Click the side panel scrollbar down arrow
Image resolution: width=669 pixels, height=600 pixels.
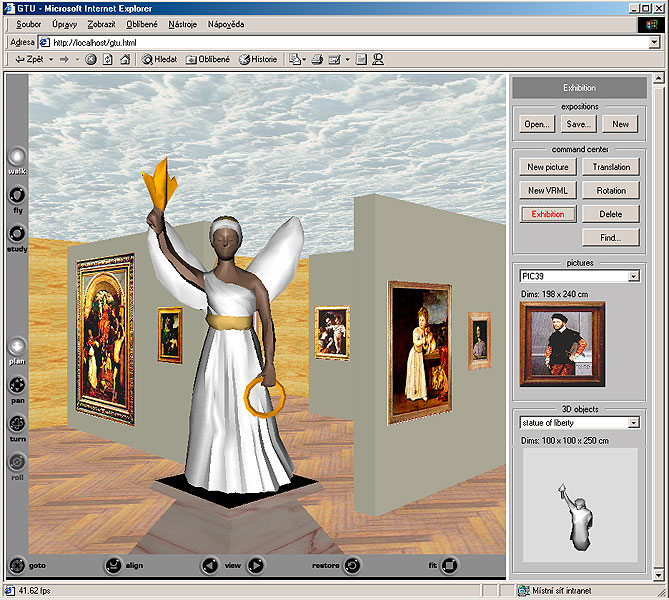pyautogui.click(x=658, y=574)
